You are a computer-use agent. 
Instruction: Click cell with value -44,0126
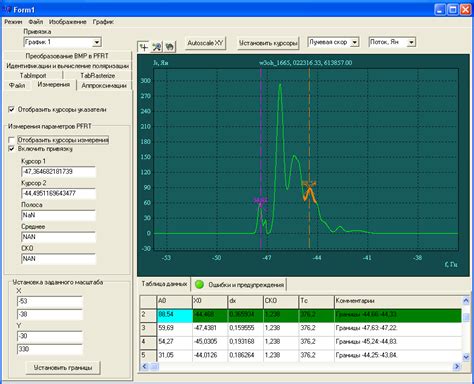[210, 356]
